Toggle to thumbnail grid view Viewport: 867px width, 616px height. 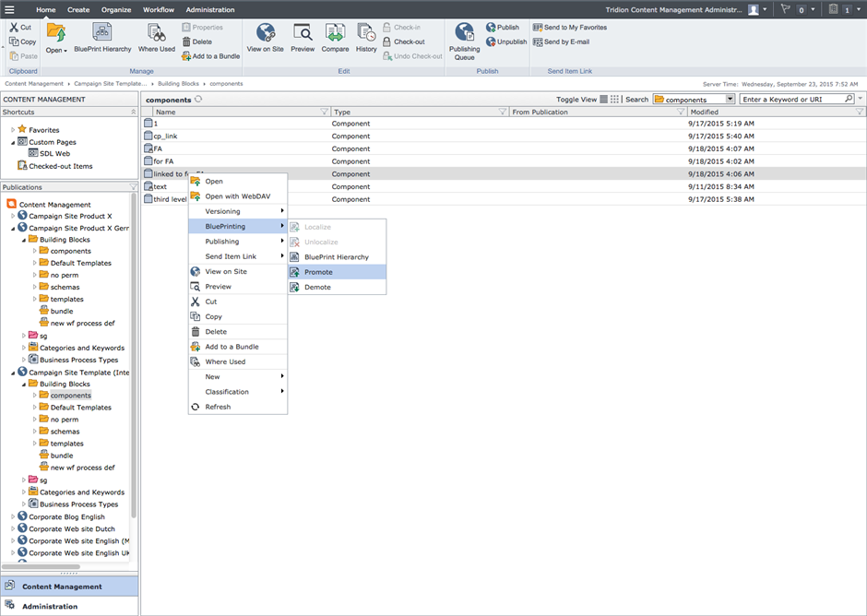tap(615, 100)
